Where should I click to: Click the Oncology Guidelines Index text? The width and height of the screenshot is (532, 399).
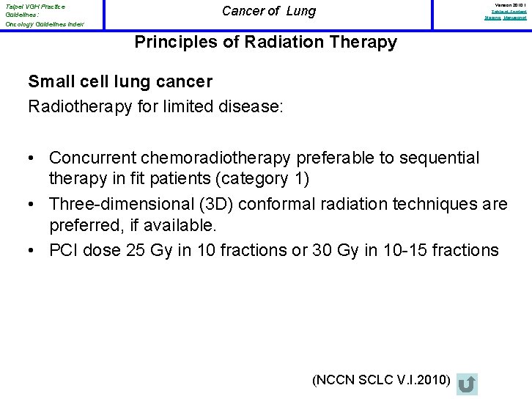click(44, 24)
